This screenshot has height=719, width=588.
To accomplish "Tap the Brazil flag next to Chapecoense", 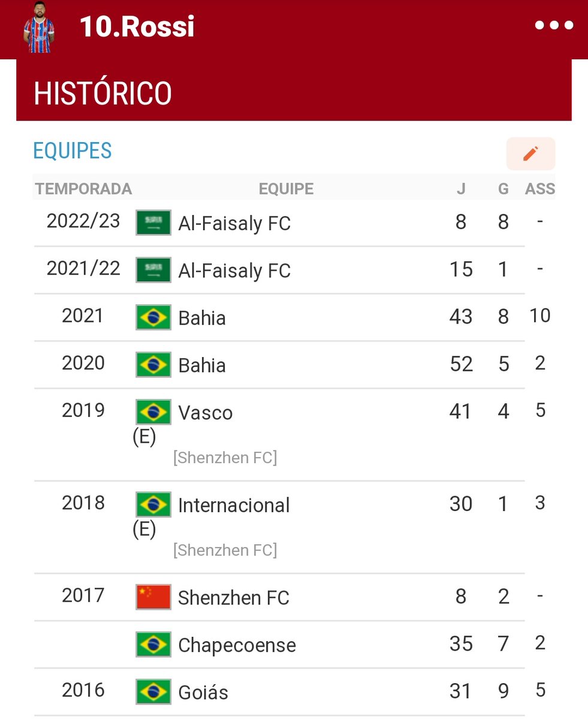I will (x=153, y=645).
